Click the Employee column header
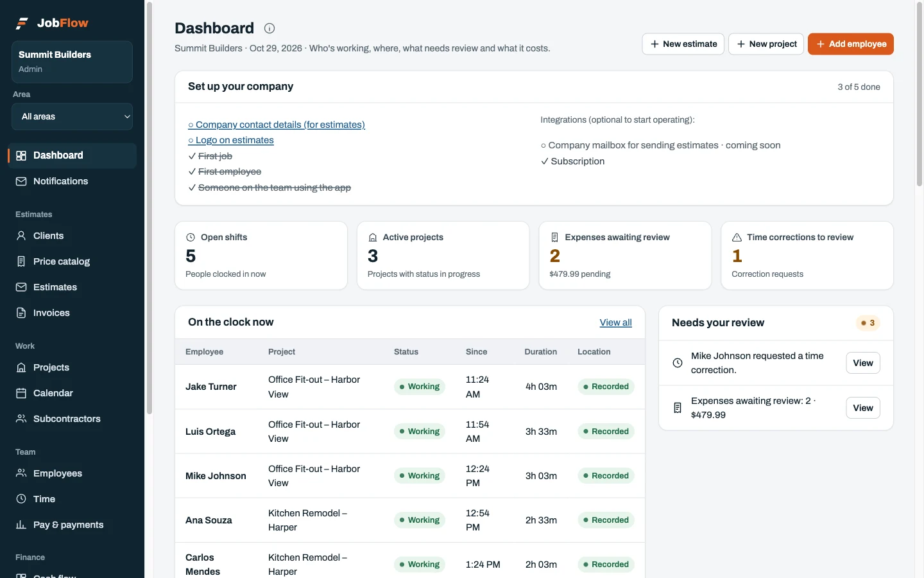The width and height of the screenshot is (924, 578). (x=205, y=352)
